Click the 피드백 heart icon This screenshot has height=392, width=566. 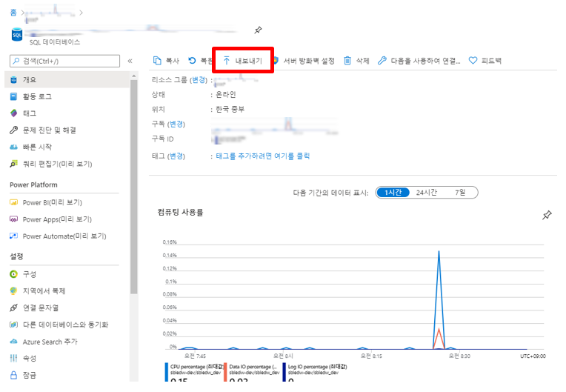(x=473, y=61)
